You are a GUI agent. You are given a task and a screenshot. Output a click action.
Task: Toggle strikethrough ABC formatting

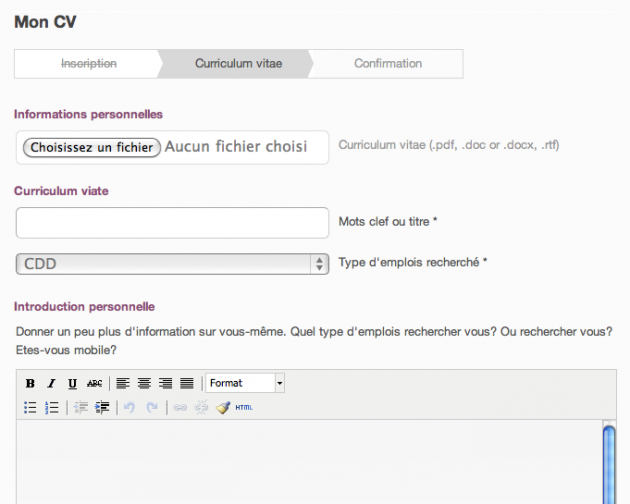pos(94,383)
